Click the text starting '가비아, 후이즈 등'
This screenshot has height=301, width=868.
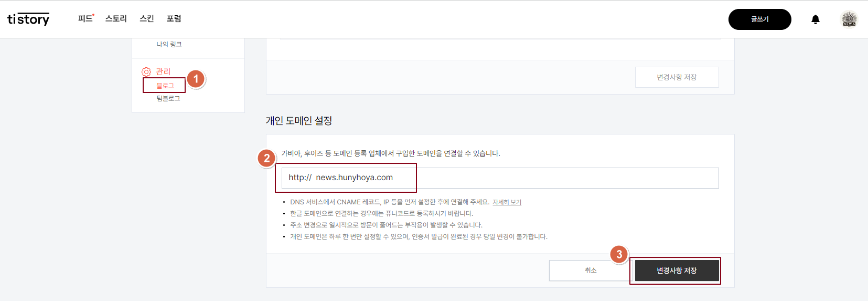tap(391, 153)
